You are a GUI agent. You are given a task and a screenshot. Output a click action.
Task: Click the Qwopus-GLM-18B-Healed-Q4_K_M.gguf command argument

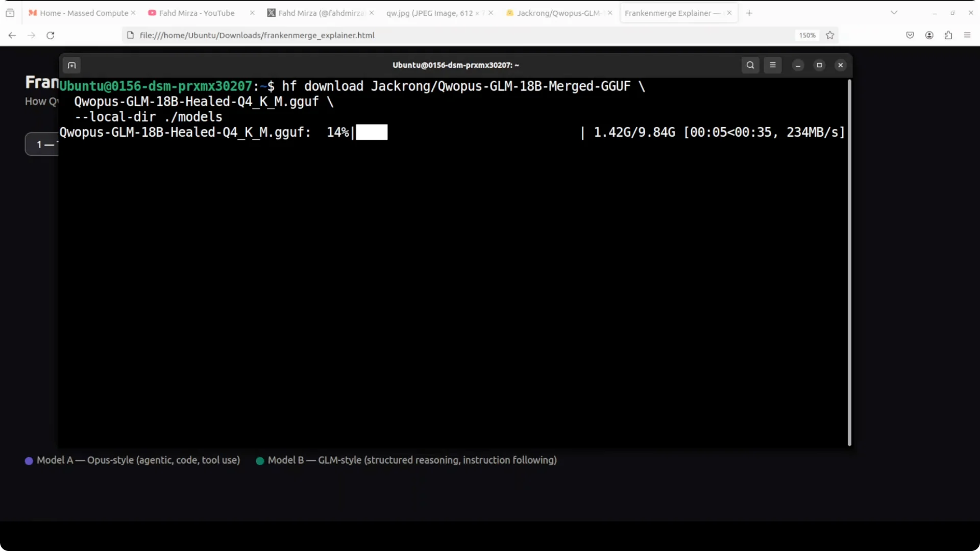[x=197, y=102]
